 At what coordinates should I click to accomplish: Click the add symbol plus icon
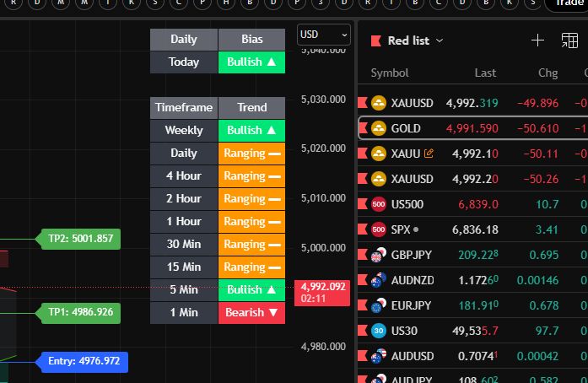[538, 40]
